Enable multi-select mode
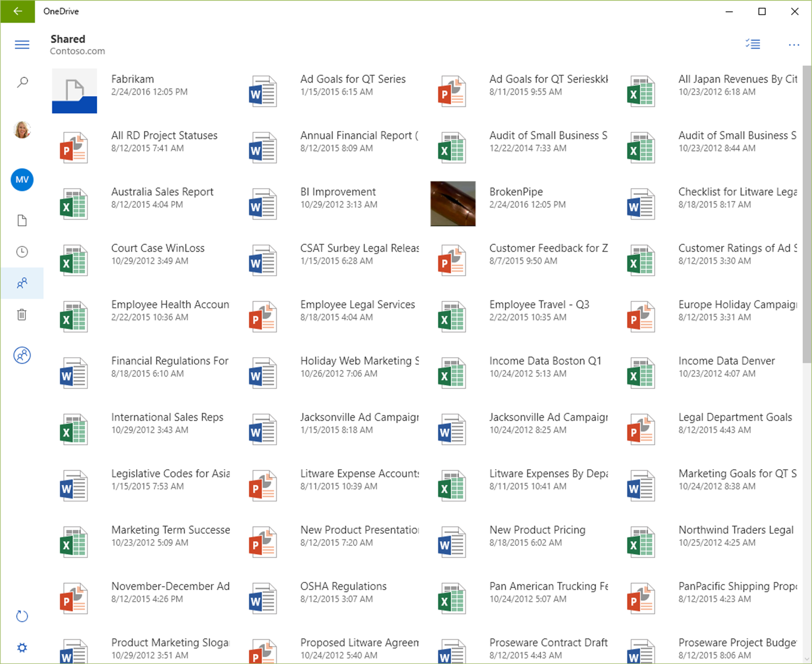812x664 pixels. pyautogui.click(x=753, y=44)
